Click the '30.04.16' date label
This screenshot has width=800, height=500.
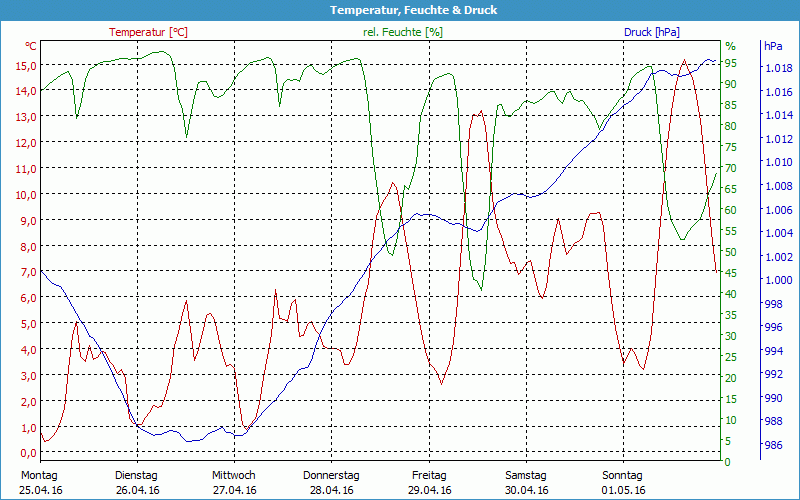pos(527,490)
